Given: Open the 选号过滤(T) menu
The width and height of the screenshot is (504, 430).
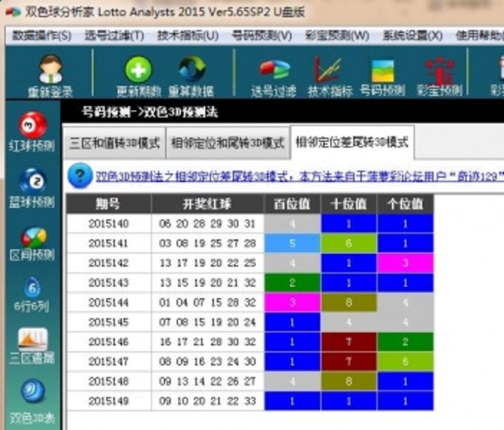Looking at the screenshot, I should pos(114,35).
